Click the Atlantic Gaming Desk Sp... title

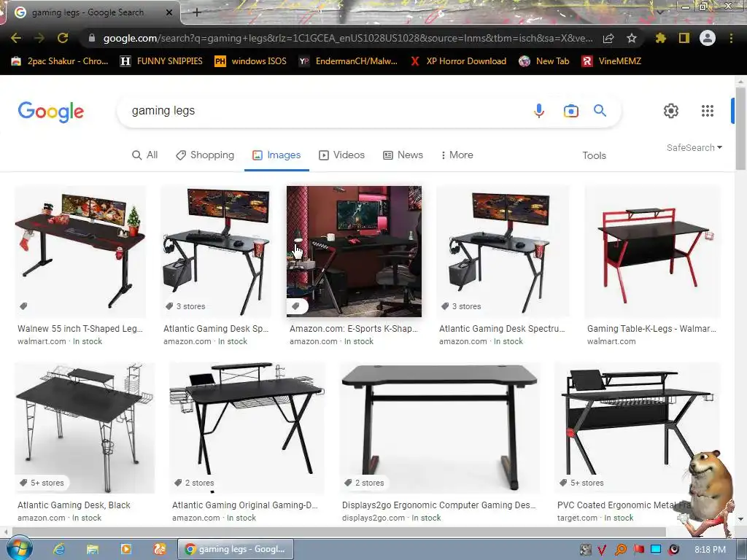[x=216, y=329]
